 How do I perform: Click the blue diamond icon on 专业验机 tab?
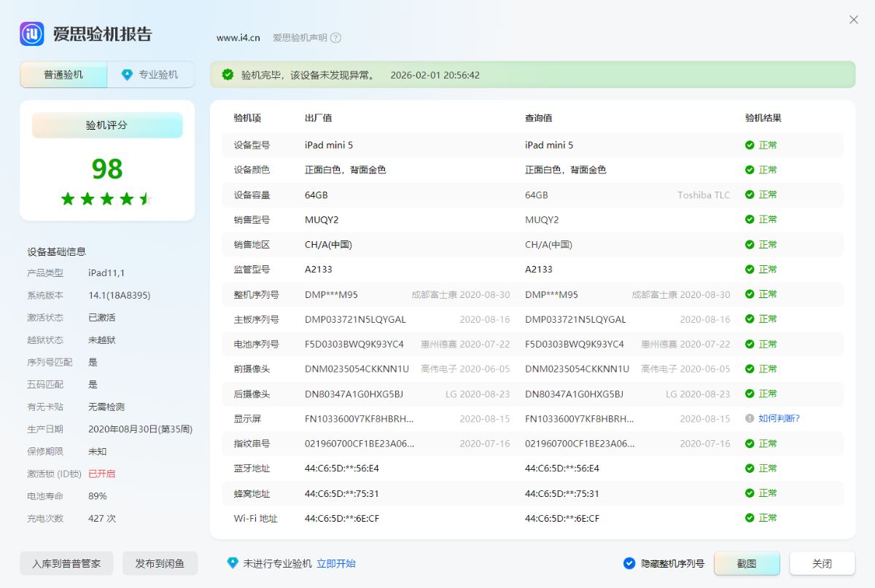tap(127, 74)
